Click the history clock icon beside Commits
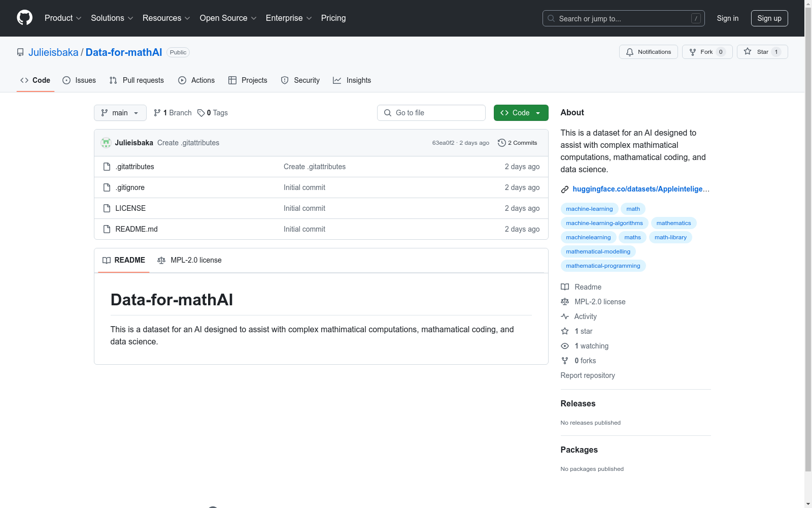Screen dimensions: 812x508 point(502,143)
